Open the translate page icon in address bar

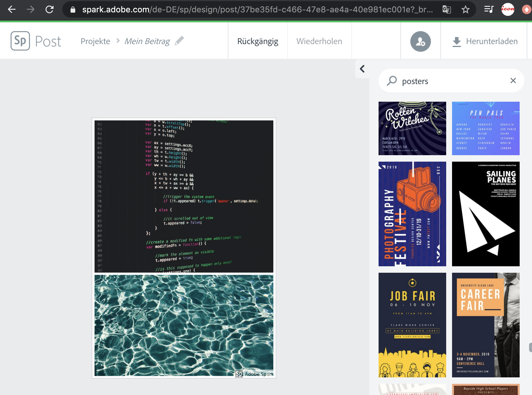click(x=446, y=10)
